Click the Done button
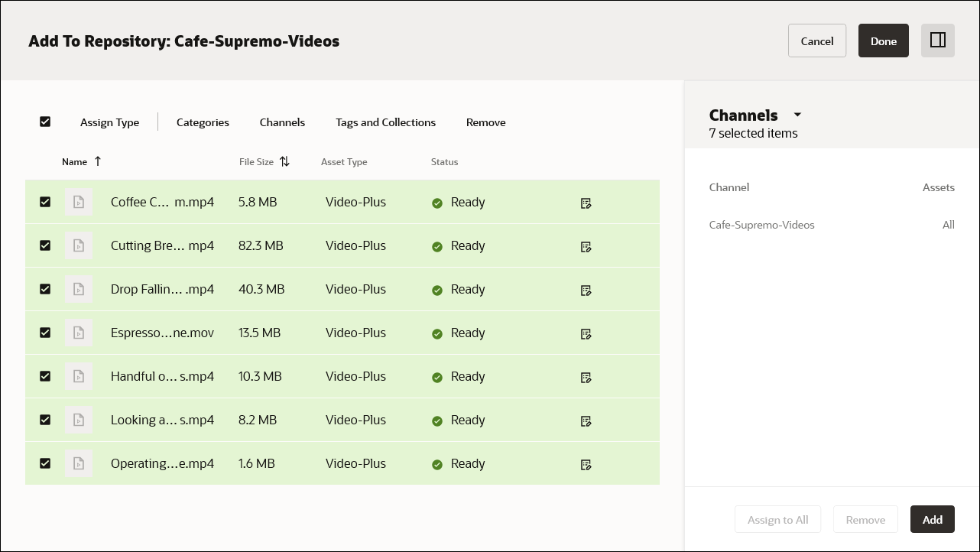 884,41
